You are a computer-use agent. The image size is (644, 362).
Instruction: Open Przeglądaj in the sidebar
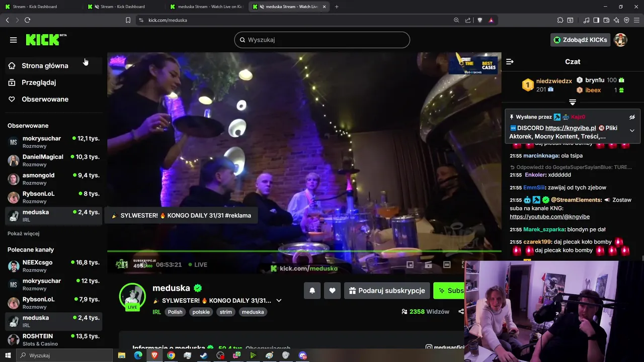pos(53,82)
